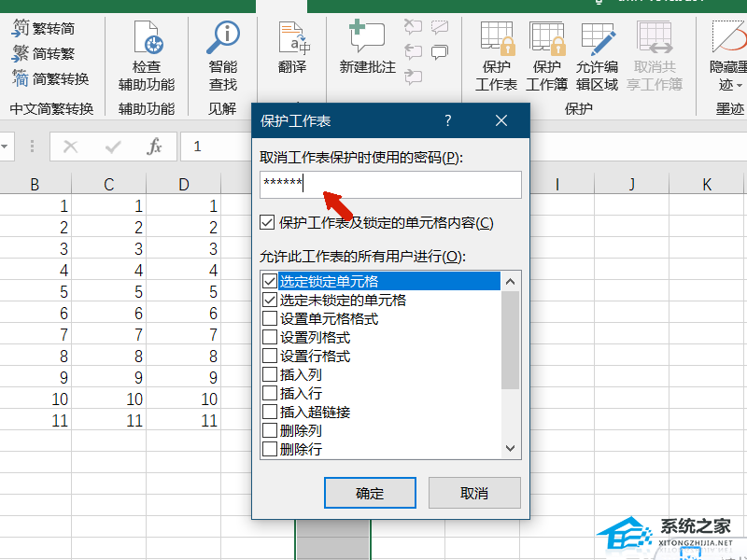Click the 翻译 translate icon
The width and height of the screenshot is (747, 560).
click(x=292, y=40)
